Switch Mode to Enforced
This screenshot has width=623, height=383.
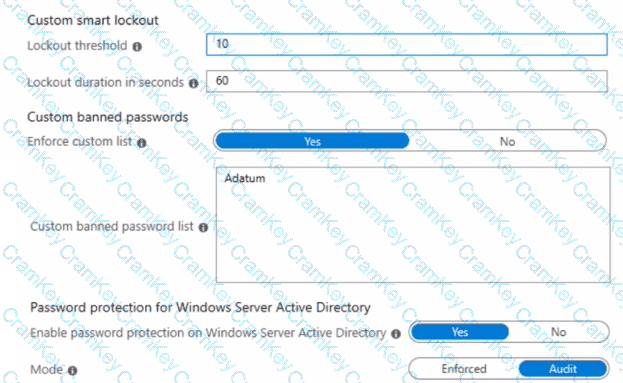tap(464, 369)
